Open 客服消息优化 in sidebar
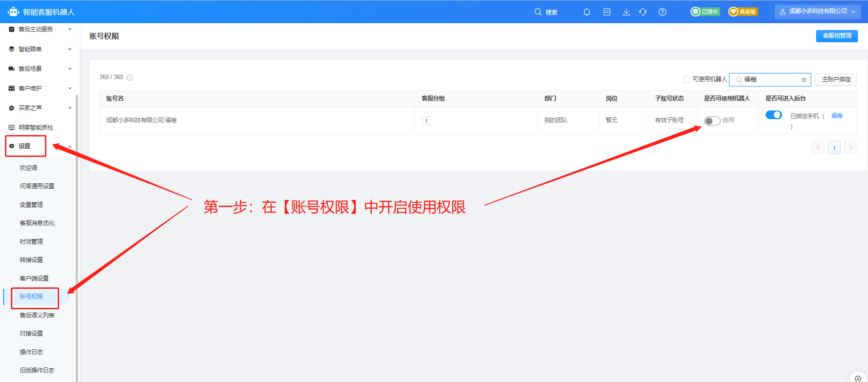Viewport: 868px width, 382px height. 37,223
